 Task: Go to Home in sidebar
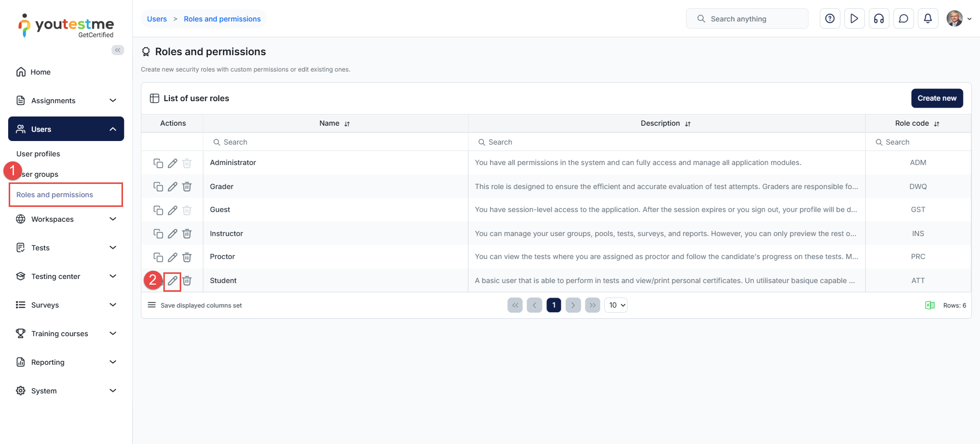[40, 72]
